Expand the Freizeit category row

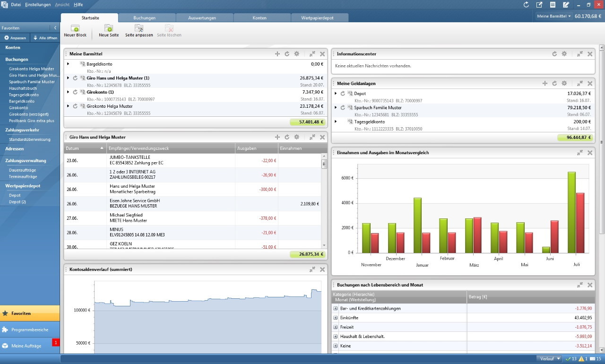pos(336,327)
